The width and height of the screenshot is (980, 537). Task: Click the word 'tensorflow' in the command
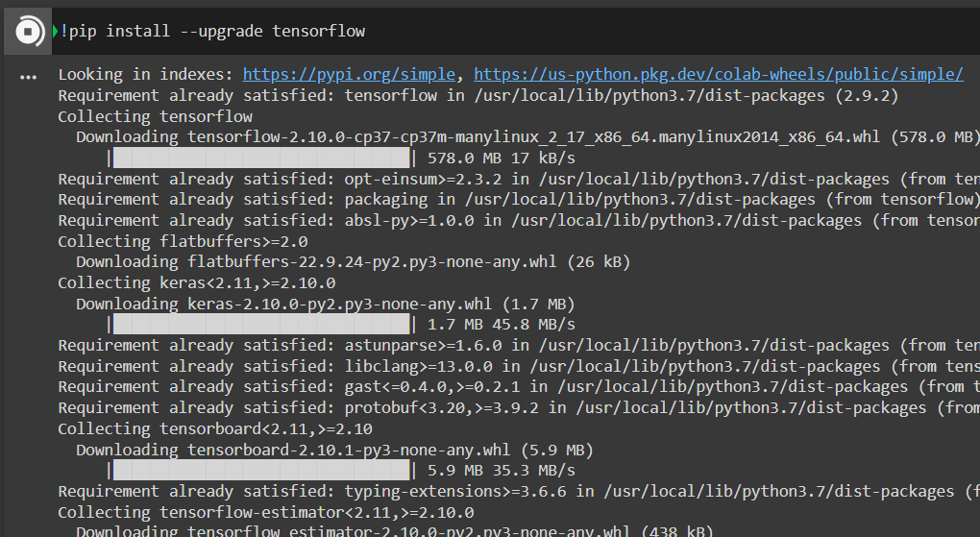[x=318, y=32]
